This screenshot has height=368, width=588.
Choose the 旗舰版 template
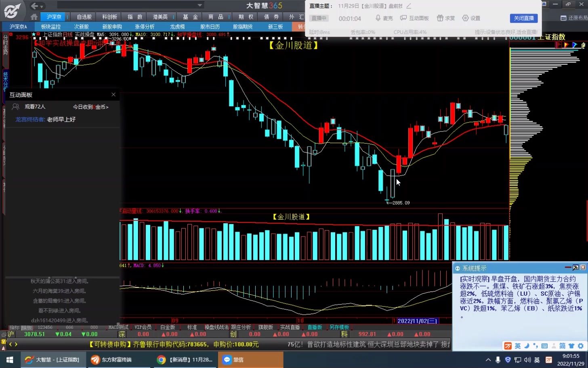pos(266,328)
